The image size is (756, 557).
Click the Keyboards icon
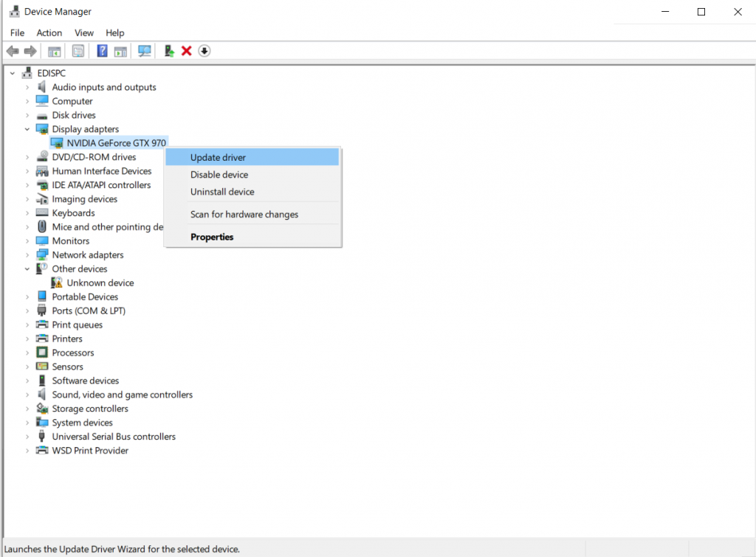coord(42,212)
